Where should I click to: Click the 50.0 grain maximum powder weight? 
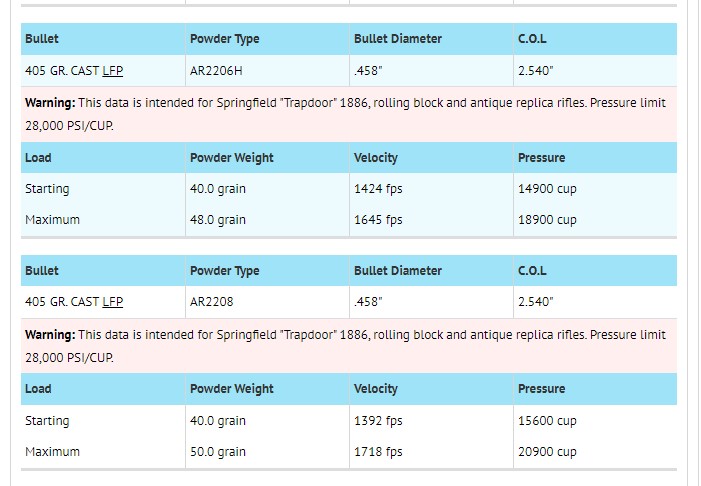click(x=218, y=452)
